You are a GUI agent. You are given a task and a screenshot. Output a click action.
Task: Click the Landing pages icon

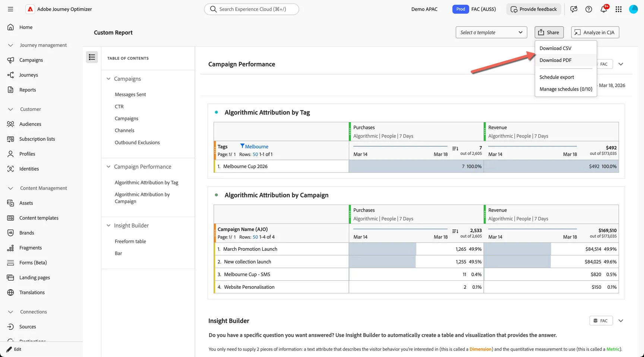[10, 278]
